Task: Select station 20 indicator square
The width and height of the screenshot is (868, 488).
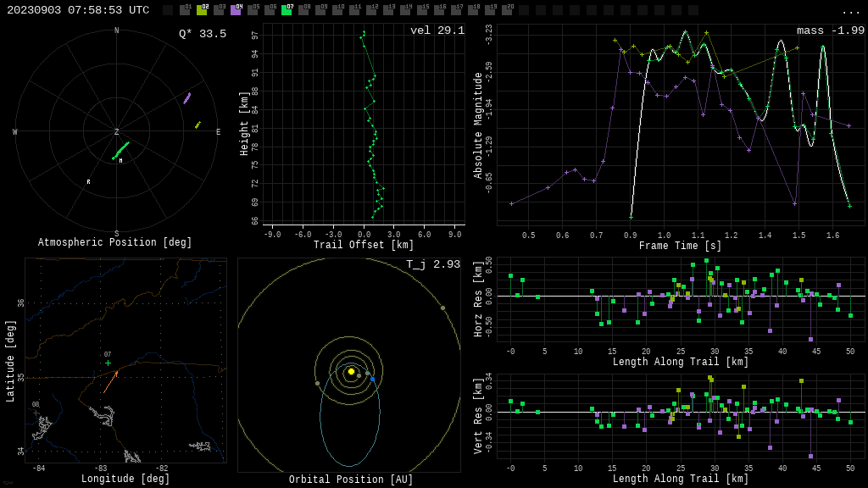Action: click(x=507, y=9)
